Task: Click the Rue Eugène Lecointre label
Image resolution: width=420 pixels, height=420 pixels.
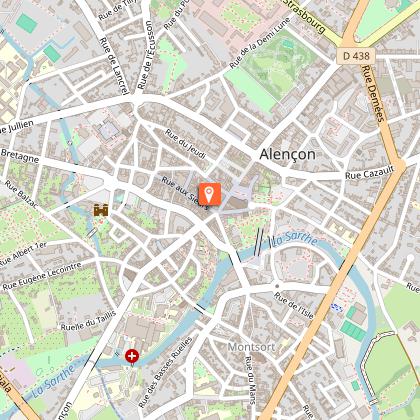Action: pos(42,276)
